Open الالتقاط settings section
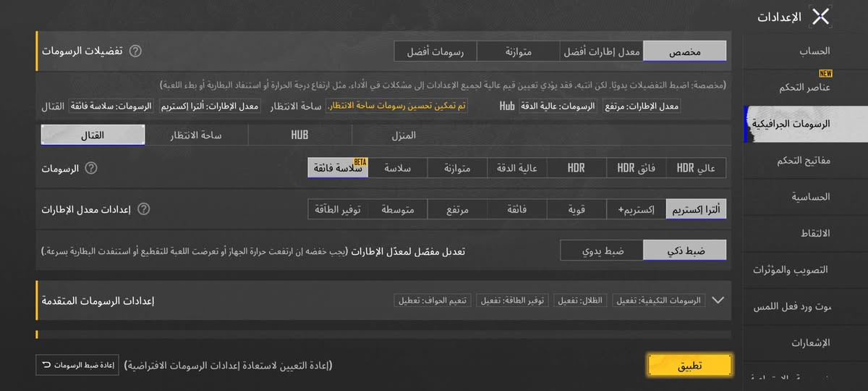The height and width of the screenshot is (391, 868). click(806, 233)
